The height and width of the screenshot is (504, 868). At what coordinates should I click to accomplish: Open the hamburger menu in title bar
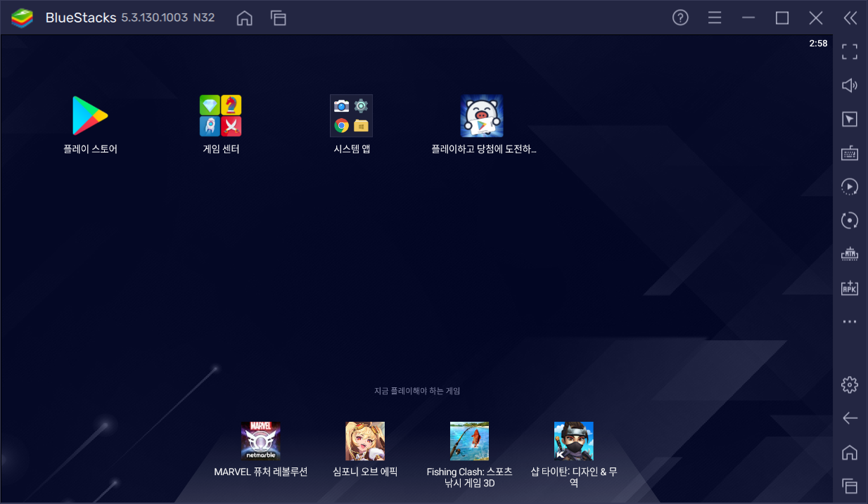coord(715,18)
